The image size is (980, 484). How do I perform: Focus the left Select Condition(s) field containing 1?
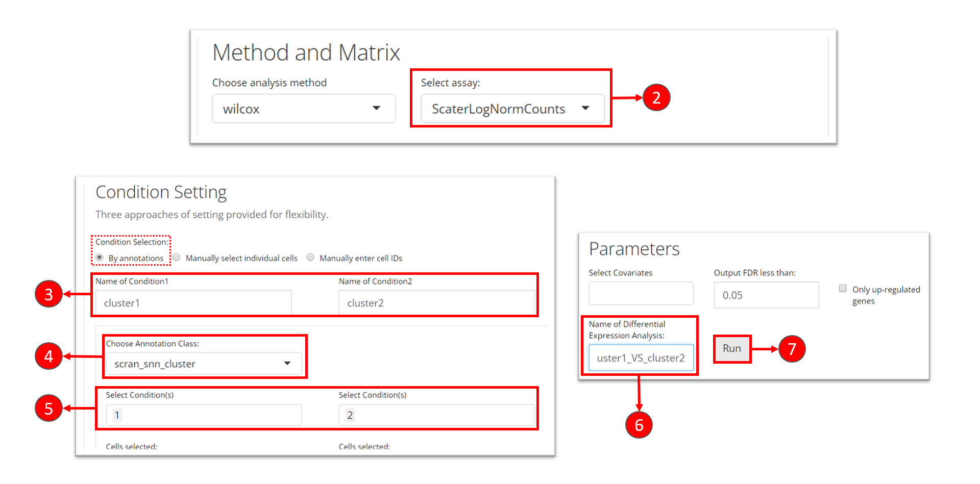(x=204, y=415)
